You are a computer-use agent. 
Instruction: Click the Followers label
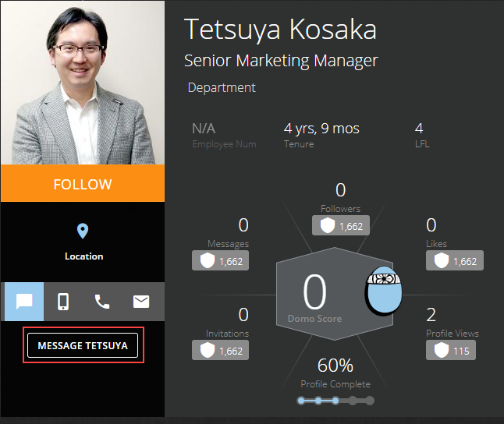coord(340,209)
